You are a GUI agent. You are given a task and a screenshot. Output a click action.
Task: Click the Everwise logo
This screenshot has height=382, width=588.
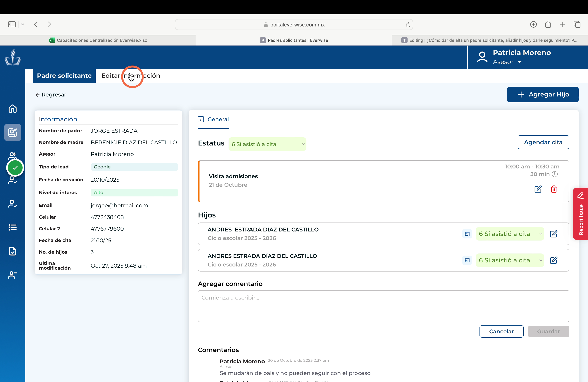[x=13, y=57]
